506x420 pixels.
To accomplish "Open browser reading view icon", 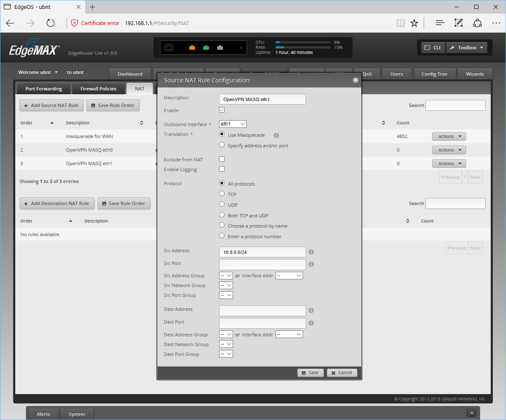I will (x=400, y=23).
